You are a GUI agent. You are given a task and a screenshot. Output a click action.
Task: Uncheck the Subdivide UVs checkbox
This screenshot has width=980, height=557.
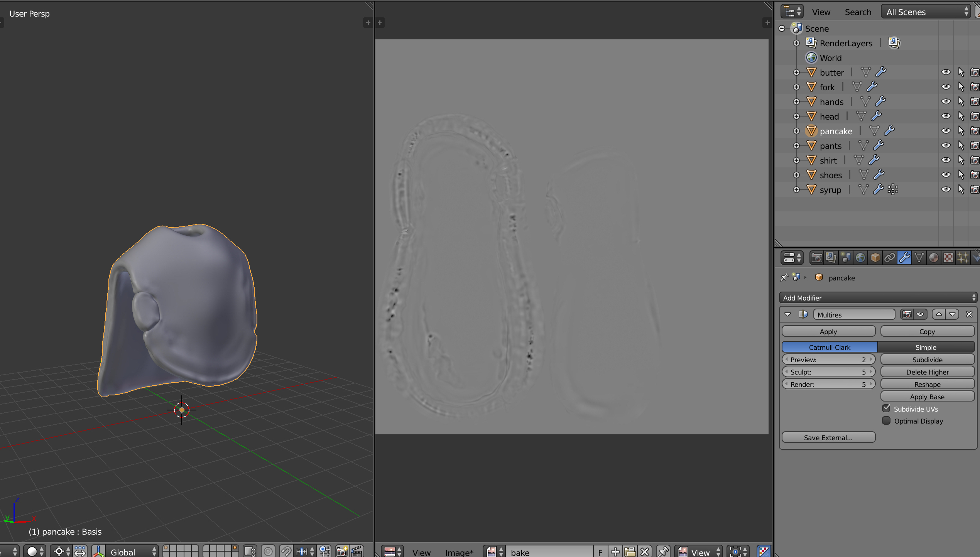tap(886, 408)
